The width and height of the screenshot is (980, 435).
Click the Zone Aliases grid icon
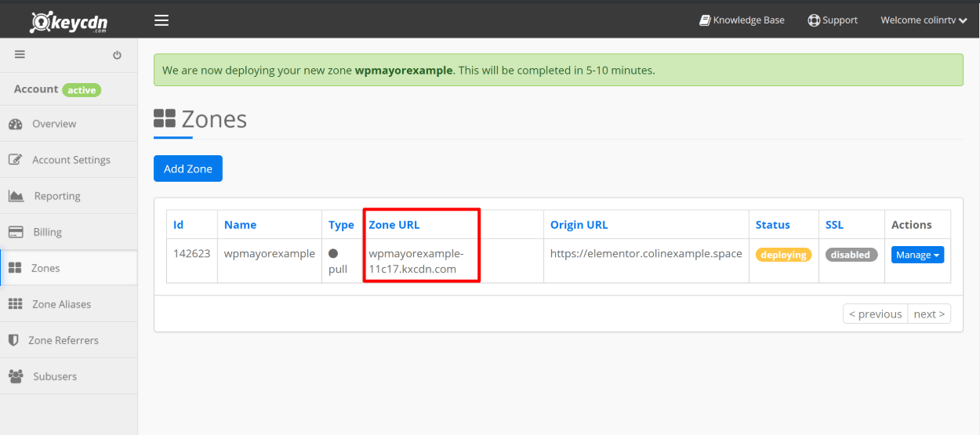[x=15, y=304]
